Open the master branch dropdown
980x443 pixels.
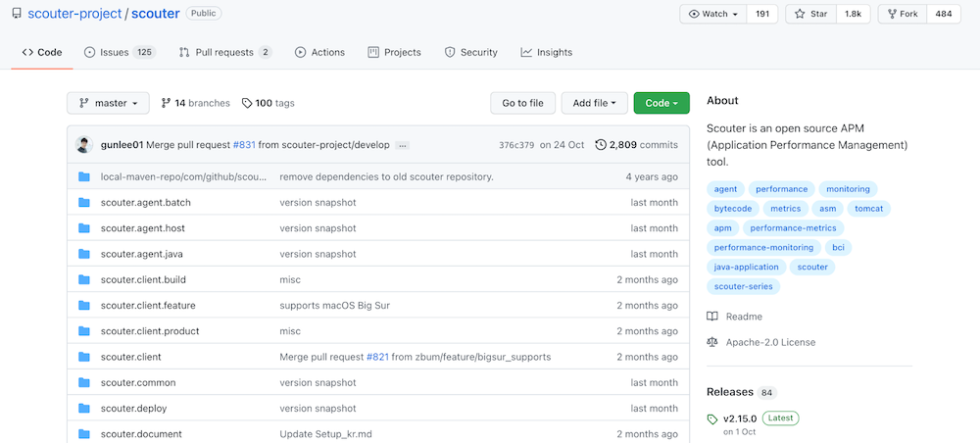(109, 103)
